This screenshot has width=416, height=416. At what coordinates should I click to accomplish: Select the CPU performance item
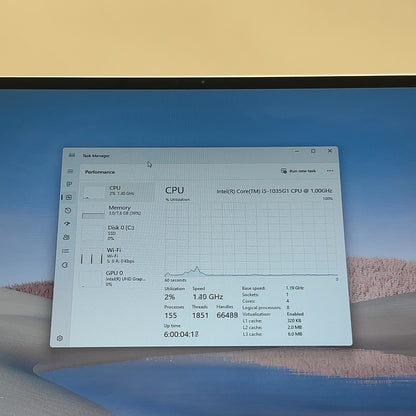(x=119, y=192)
